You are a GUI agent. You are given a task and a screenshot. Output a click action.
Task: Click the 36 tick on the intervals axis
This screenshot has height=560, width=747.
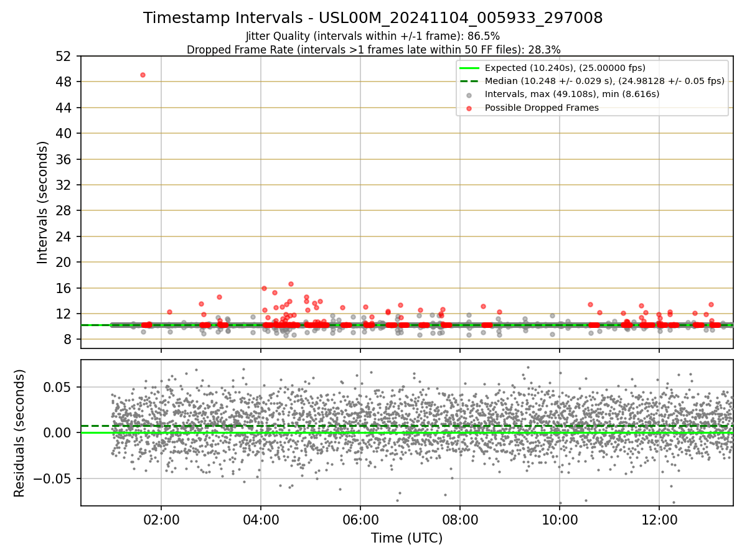click(x=65, y=159)
